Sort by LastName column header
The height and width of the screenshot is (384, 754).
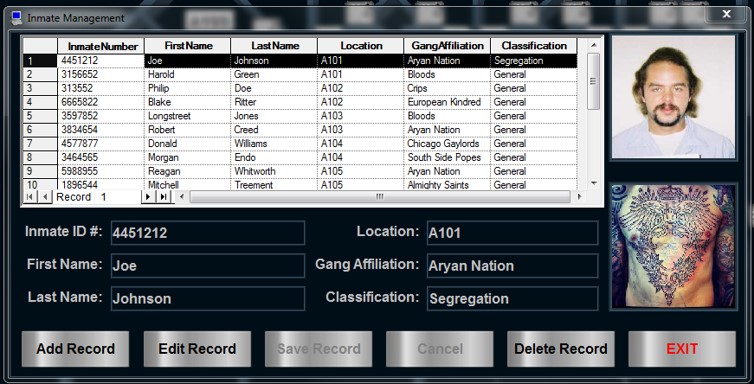[274, 46]
